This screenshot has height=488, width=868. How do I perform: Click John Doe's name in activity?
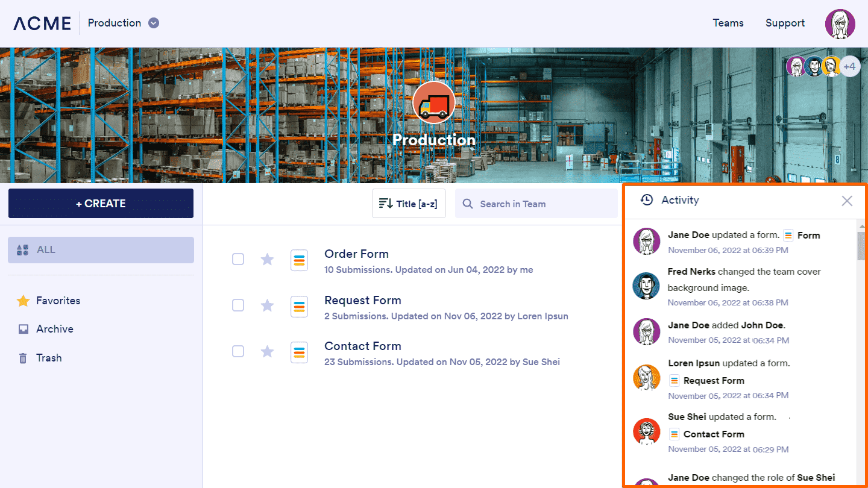coord(762,325)
